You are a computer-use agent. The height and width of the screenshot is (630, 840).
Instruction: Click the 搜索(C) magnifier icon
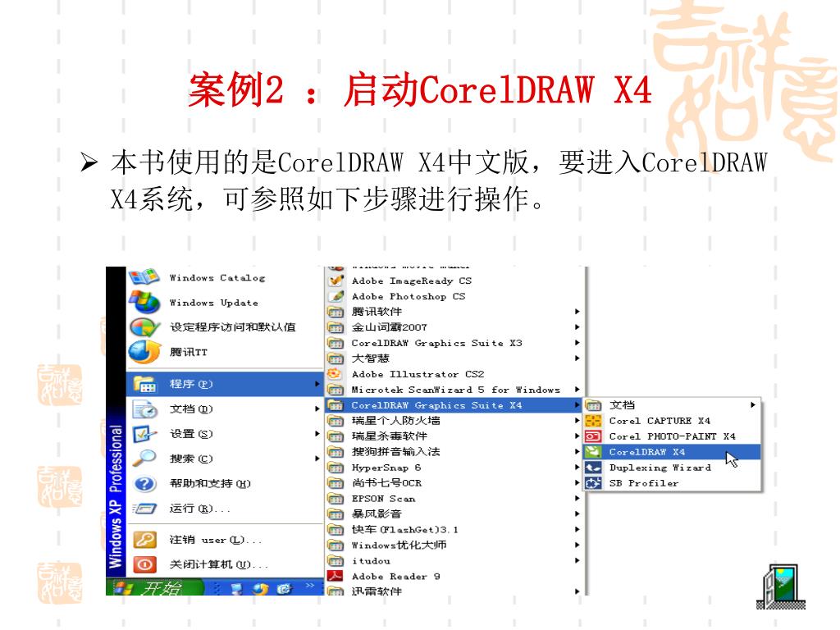coord(144,459)
